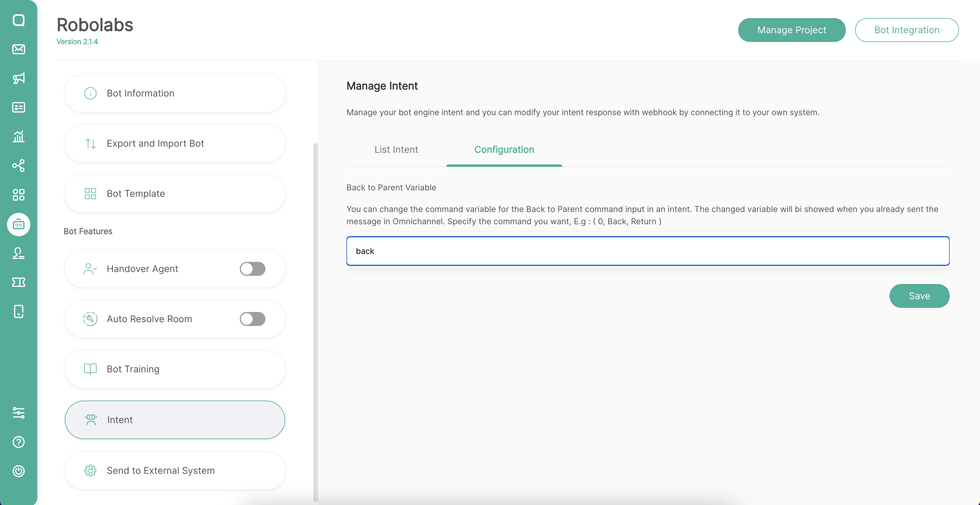The height and width of the screenshot is (505, 980).
Task: Open Export and Import Bot section
Action: click(175, 144)
